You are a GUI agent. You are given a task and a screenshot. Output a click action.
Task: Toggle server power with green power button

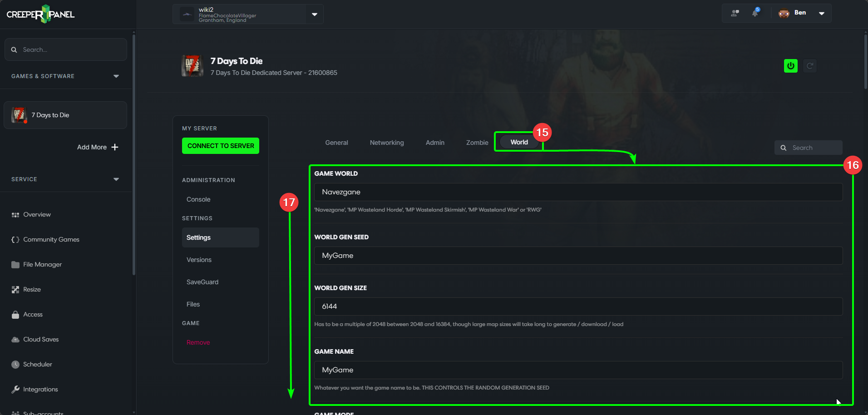click(790, 66)
